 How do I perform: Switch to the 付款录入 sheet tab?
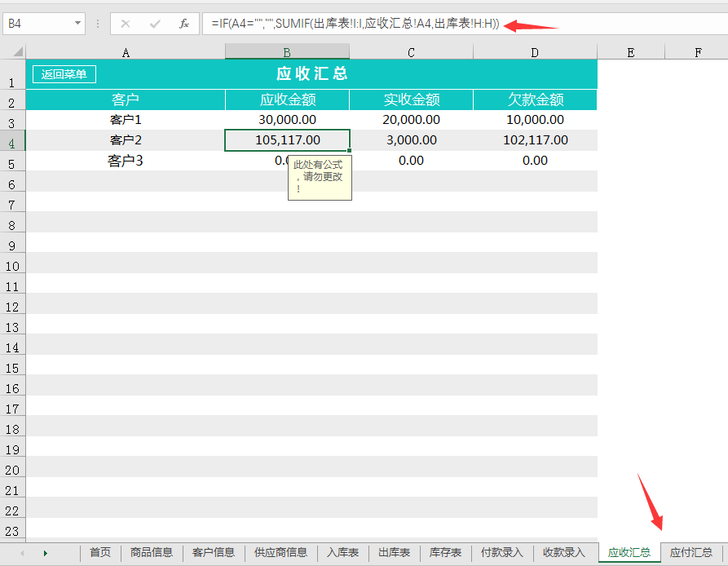point(502,552)
